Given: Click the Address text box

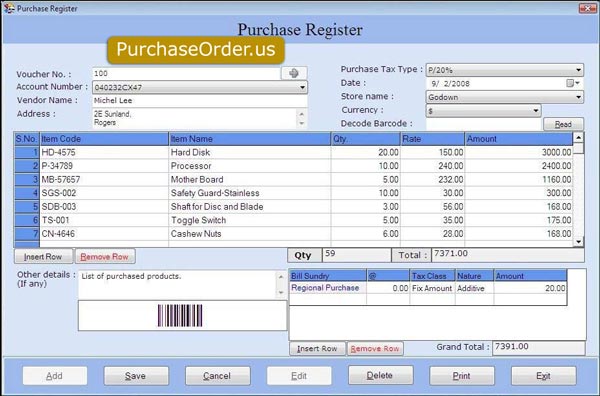Looking at the screenshot, I should pyautogui.click(x=194, y=119).
